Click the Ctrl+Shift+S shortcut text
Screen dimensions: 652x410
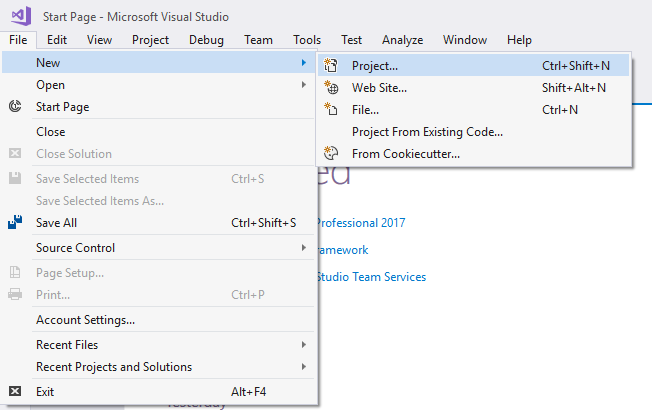[x=264, y=222]
